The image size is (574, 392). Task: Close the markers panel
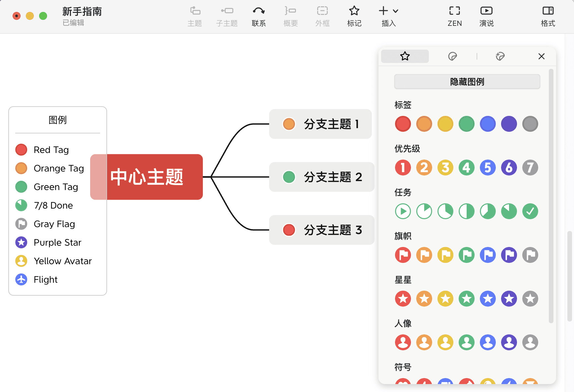[x=541, y=56]
